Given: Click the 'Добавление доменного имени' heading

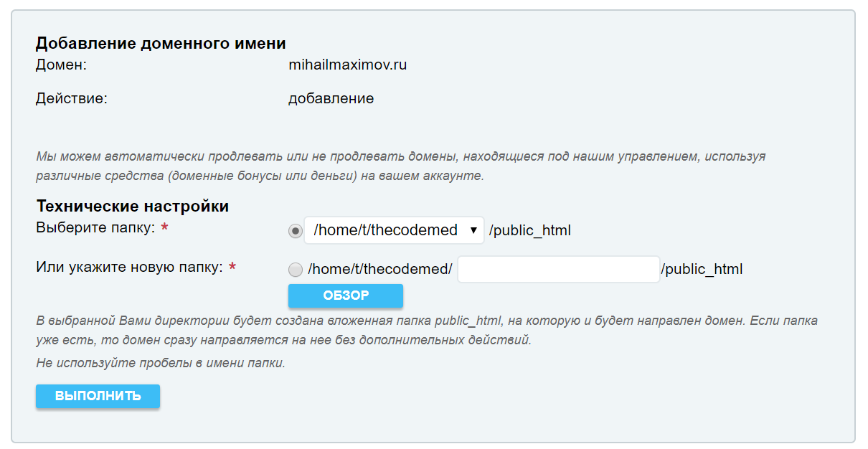Looking at the screenshot, I should [x=161, y=43].
